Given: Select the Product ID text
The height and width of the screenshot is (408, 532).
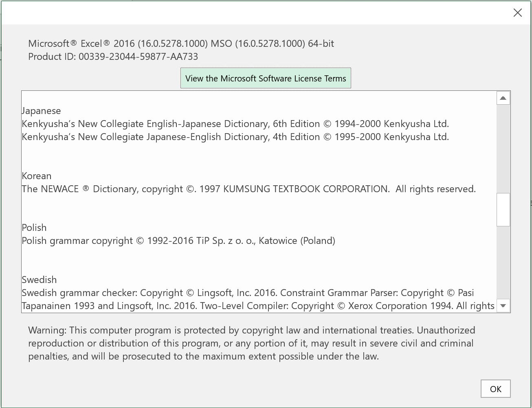Looking at the screenshot, I should pos(113,57).
